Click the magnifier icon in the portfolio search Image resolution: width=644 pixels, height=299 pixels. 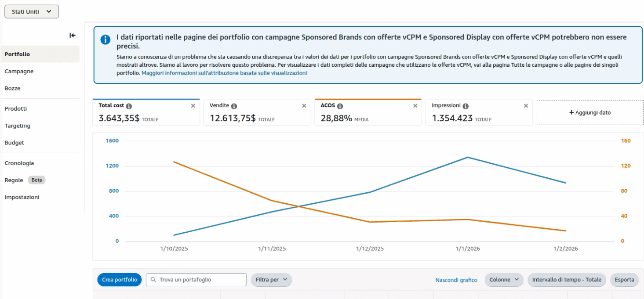(153, 280)
